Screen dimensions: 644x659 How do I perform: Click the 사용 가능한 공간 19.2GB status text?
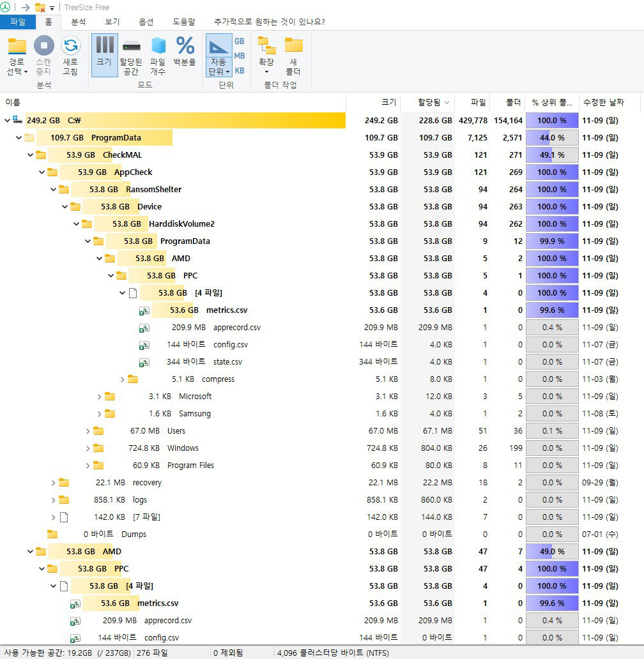tap(67, 653)
